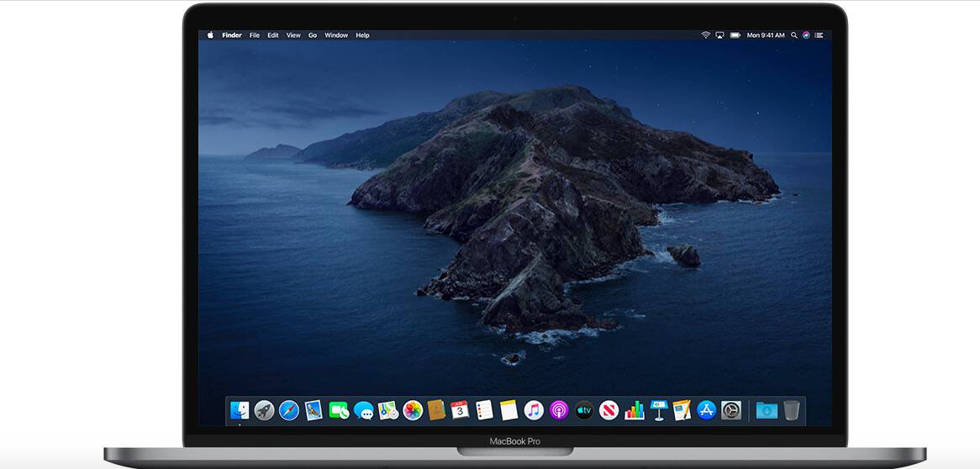Image resolution: width=980 pixels, height=469 pixels.
Task: Open the AirPlay display menu
Action: coord(720,35)
